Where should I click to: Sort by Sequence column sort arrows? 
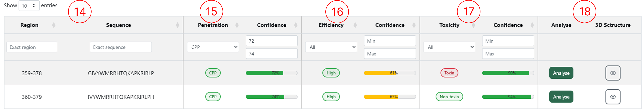(177, 25)
